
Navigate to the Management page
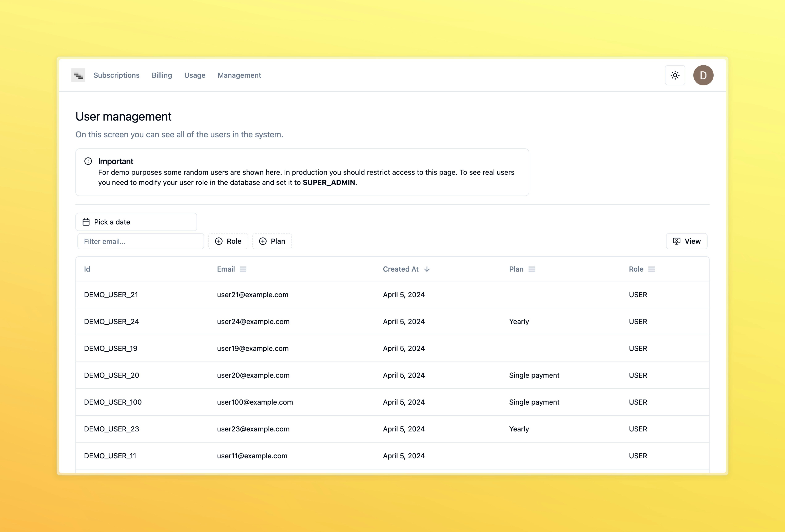[x=239, y=75]
